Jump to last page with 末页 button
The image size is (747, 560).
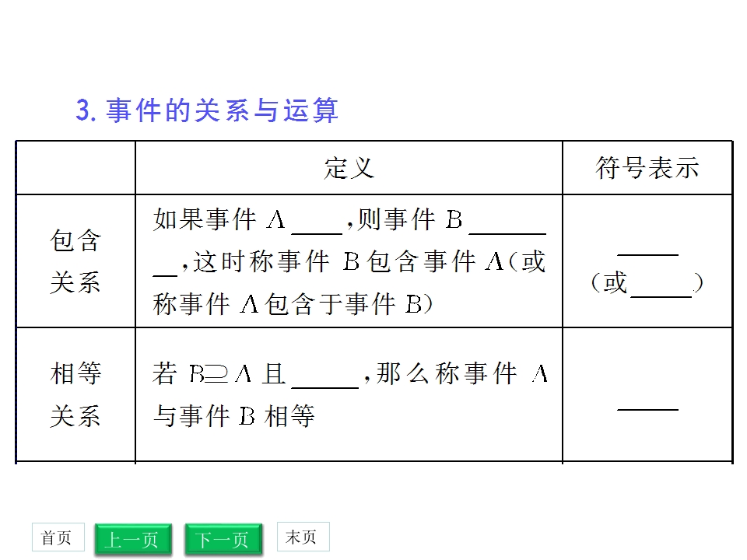(303, 537)
